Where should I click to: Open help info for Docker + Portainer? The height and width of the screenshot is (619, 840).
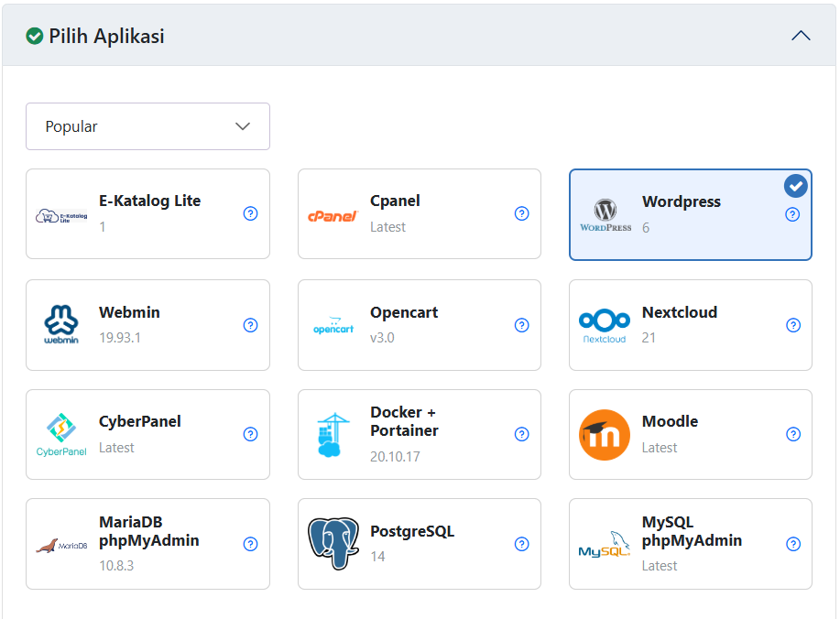click(521, 434)
